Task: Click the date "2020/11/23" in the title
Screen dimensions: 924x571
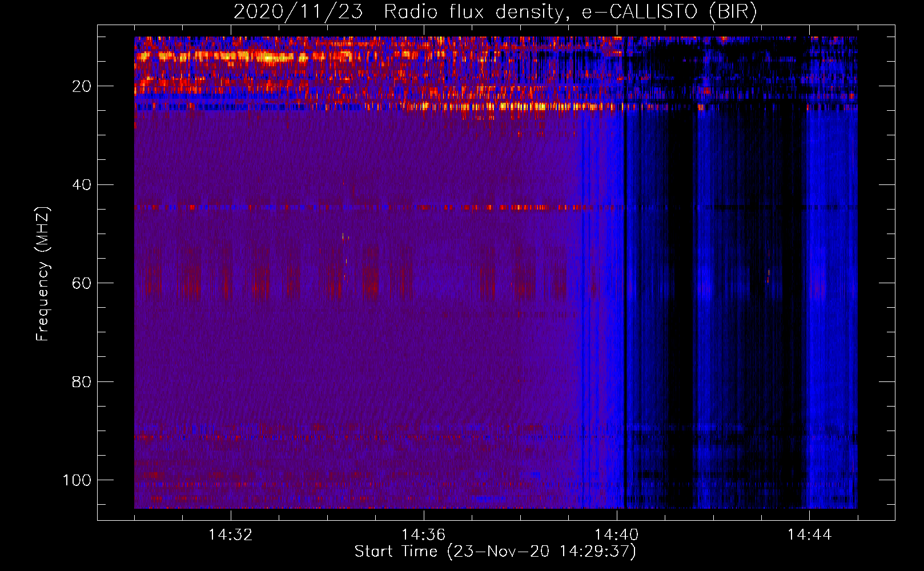Action: [x=298, y=12]
